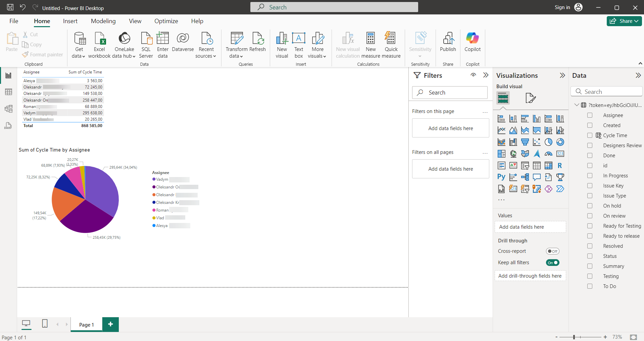Viewport: 644px width, 341px height.
Task: Adjust the zoom level slider
Action: tap(574, 337)
